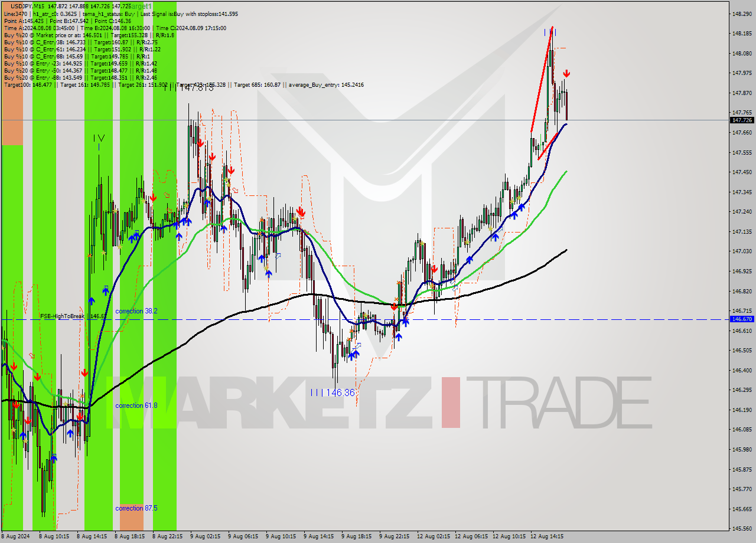This screenshot has width=756, height=543.
Task: Click the 'I I I 146.36' wave label
Action: pos(333,392)
